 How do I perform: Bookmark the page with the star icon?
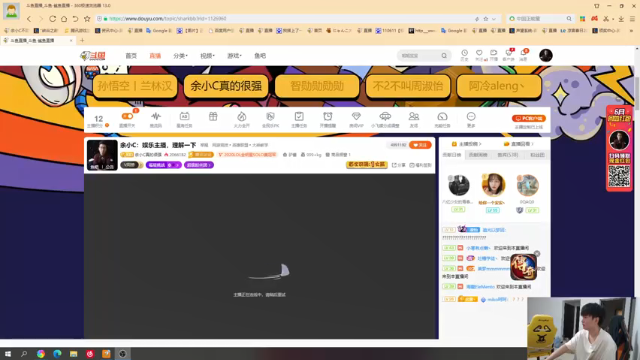(87, 19)
